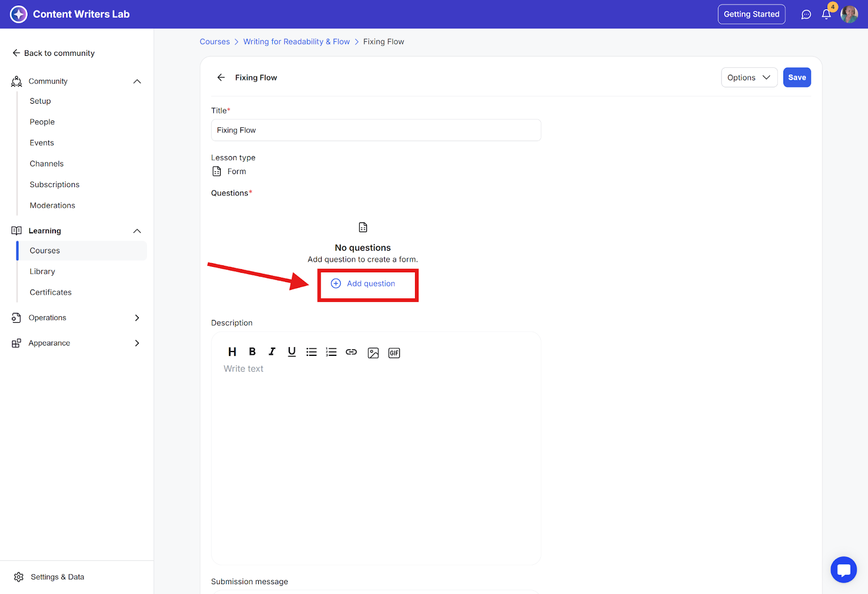The image size is (868, 594).
Task: Click the plus icon on Add question
Action: (336, 284)
